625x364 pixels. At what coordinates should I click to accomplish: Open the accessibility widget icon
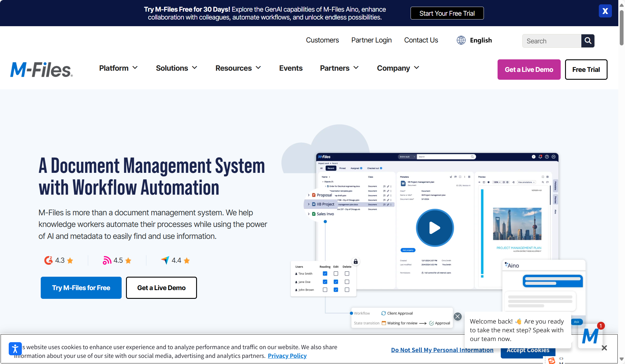click(15, 349)
